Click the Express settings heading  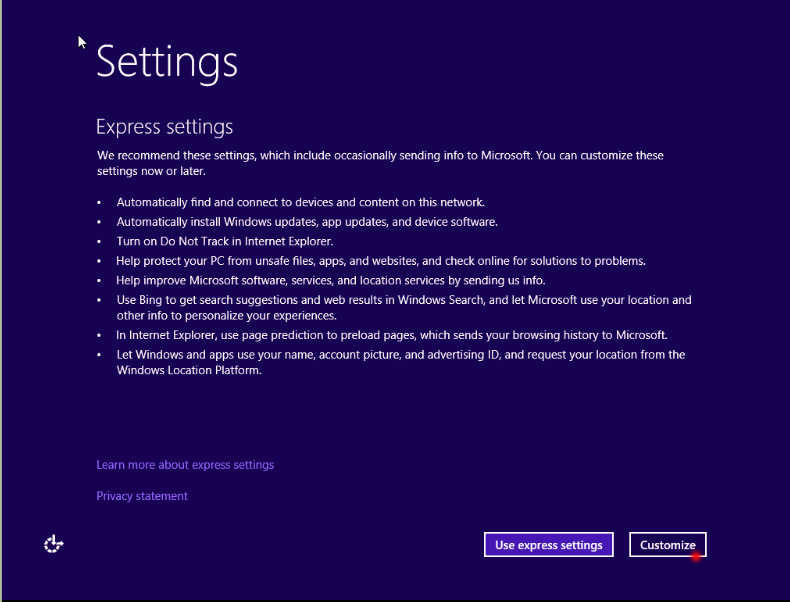click(164, 127)
